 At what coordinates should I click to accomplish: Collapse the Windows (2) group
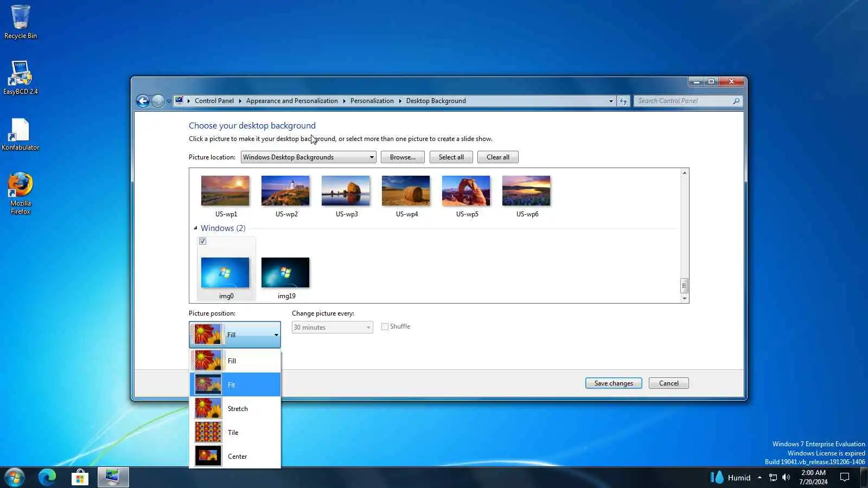(x=195, y=228)
